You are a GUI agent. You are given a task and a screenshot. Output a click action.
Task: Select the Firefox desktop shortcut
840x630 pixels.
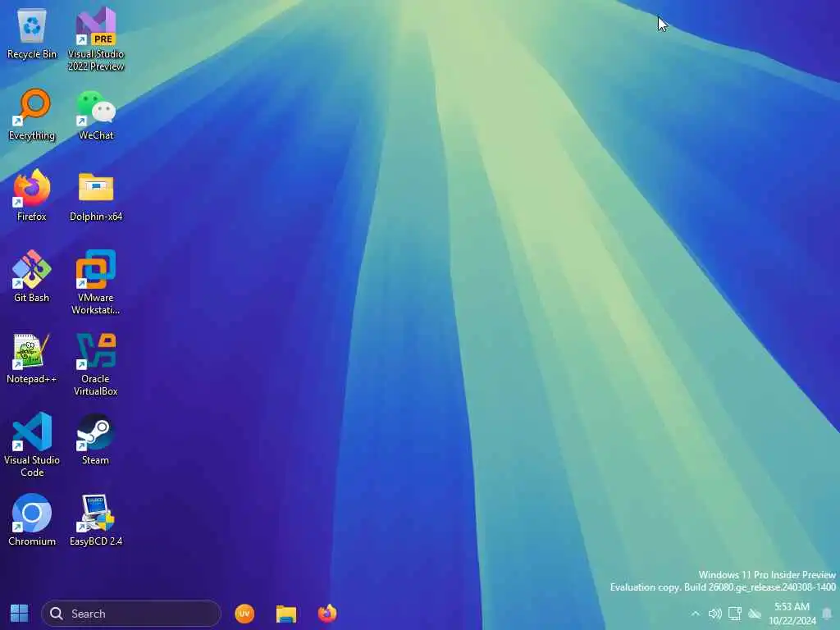pos(32,195)
